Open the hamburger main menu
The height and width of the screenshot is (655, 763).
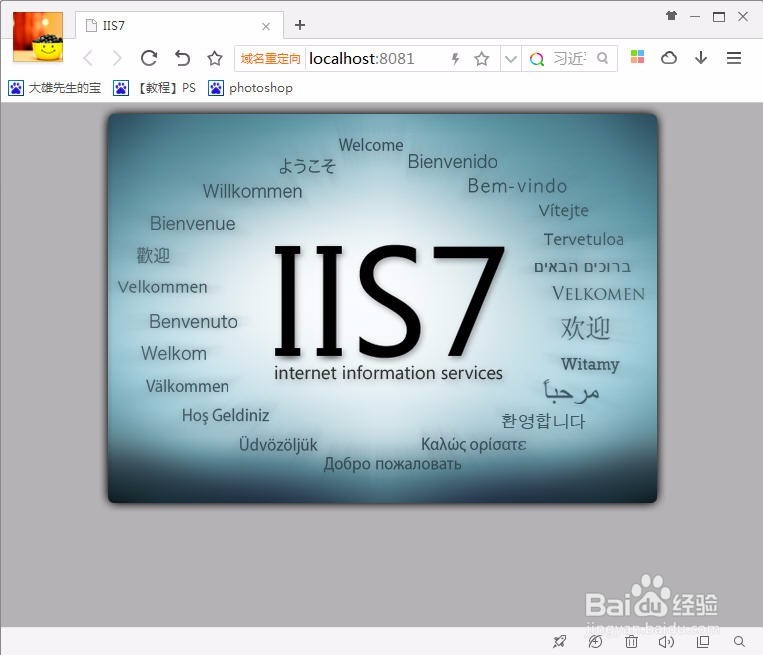click(734, 58)
